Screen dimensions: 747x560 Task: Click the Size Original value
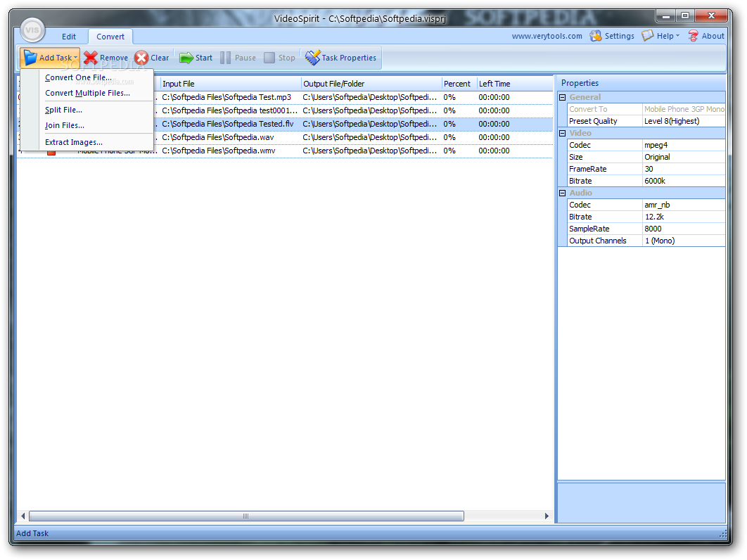tap(684, 157)
